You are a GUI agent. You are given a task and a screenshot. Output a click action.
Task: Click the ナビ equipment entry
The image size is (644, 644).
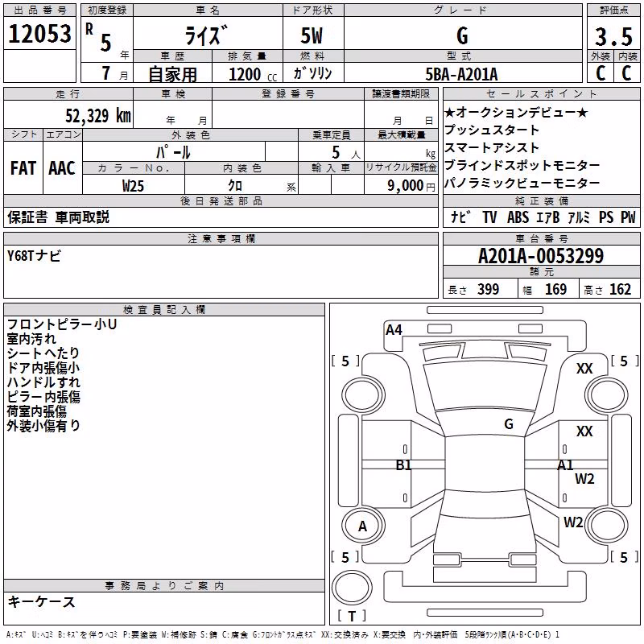pos(460,217)
